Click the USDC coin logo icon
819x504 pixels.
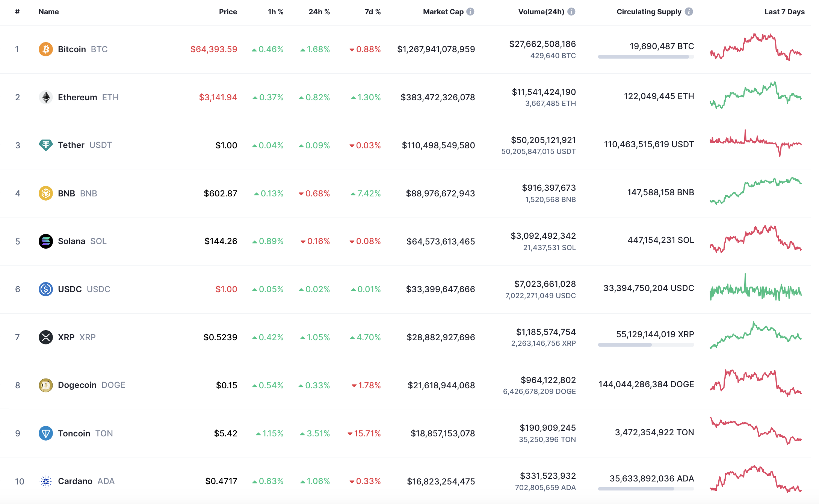tap(45, 289)
